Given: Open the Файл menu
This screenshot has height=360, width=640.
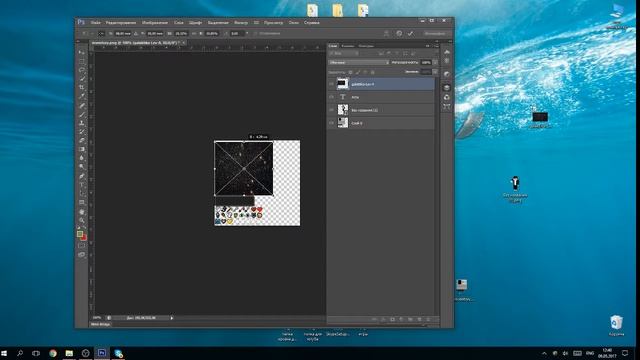Looking at the screenshot, I should pos(96,22).
